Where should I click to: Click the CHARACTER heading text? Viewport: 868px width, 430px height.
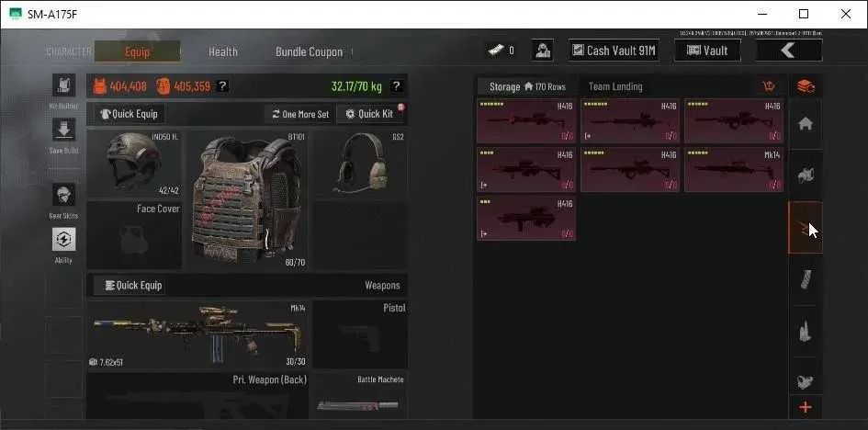[x=68, y=52]
